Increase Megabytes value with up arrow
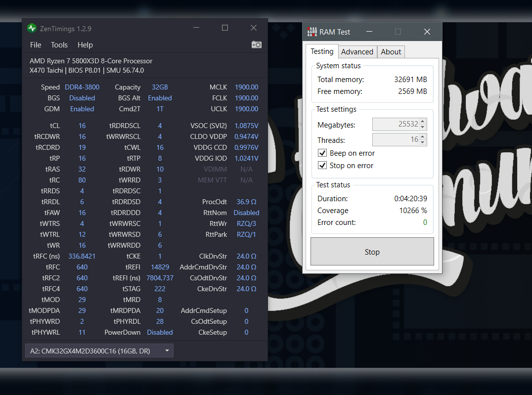This screenshot has height=395, width=532. [422, 122]
